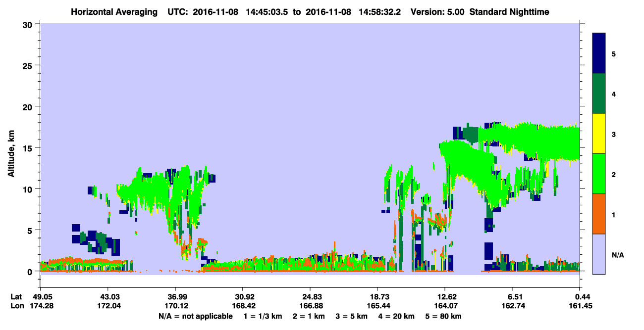Click latitude value 0.44
Viewport: 644px width, 330px height.
582,297
